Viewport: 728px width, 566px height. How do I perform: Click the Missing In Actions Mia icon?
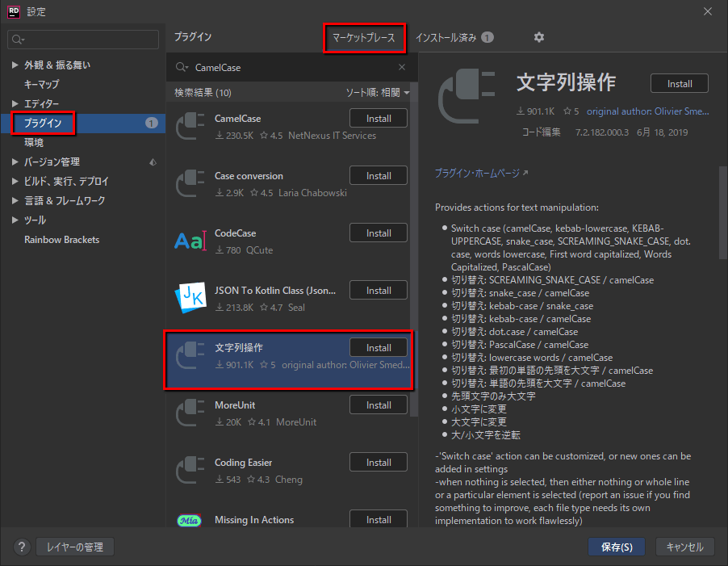click(190, 521)
